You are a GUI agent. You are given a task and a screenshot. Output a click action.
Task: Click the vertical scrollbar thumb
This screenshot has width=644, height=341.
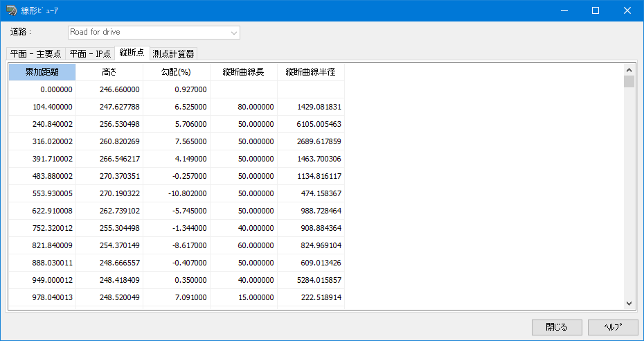629,81
